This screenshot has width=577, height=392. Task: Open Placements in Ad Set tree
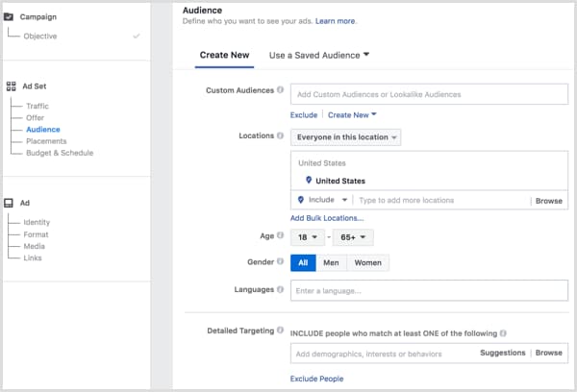tap(46, 141)
